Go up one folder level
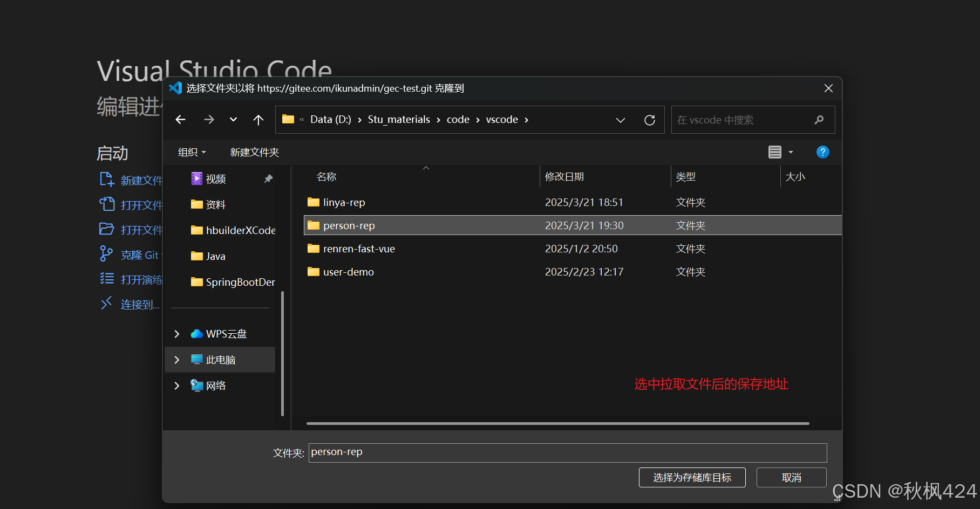The image size is (980, 509). 258,119
